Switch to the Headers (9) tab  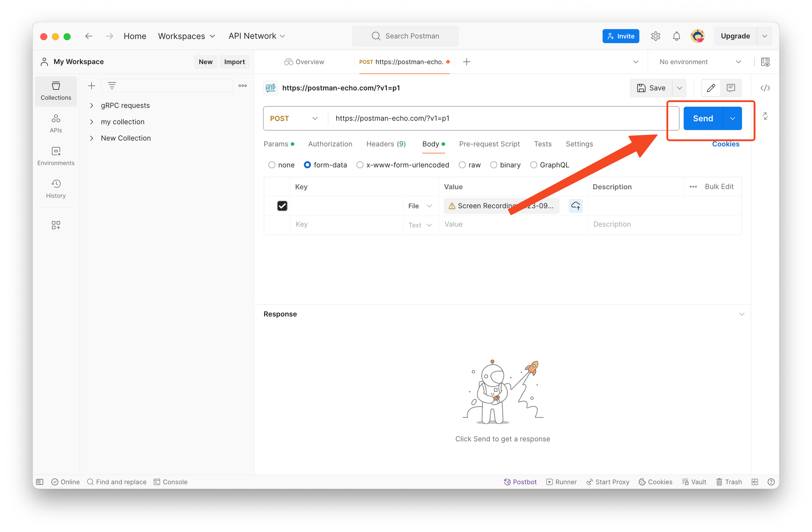(386, 144)
